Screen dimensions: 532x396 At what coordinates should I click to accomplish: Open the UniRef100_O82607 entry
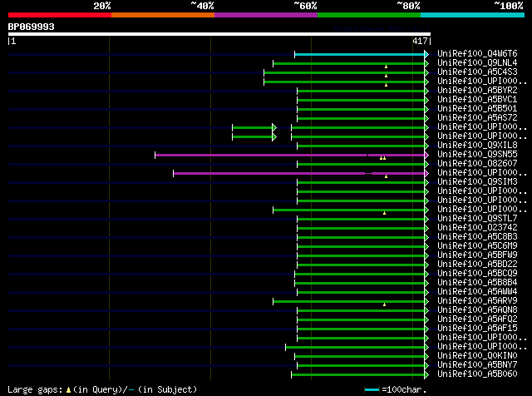click(477, 163)
